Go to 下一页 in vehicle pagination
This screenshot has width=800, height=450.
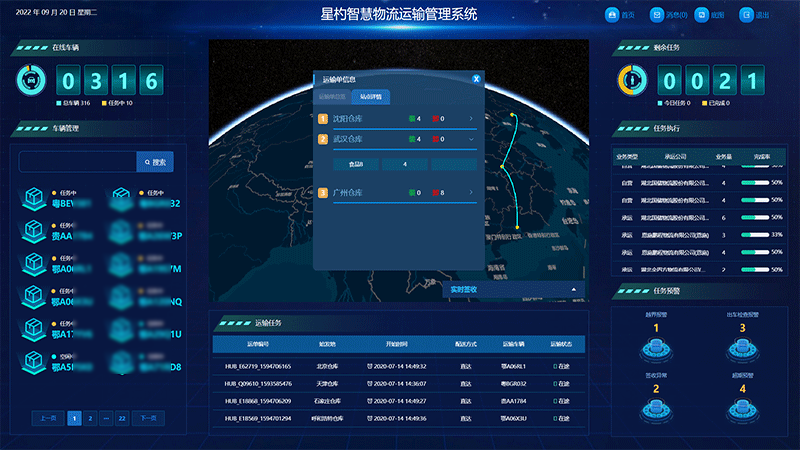(148, 418)
